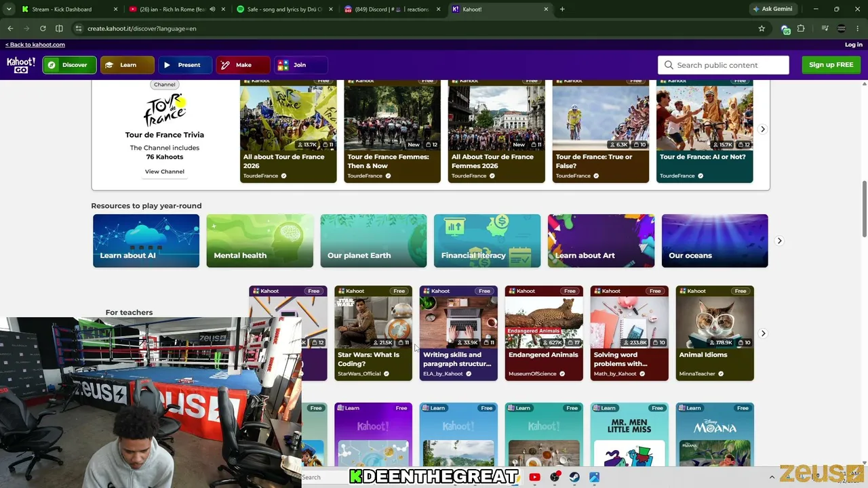Toggle the browser side panel
The height and width of the screenshot is (488, 868).
point(59,28)
